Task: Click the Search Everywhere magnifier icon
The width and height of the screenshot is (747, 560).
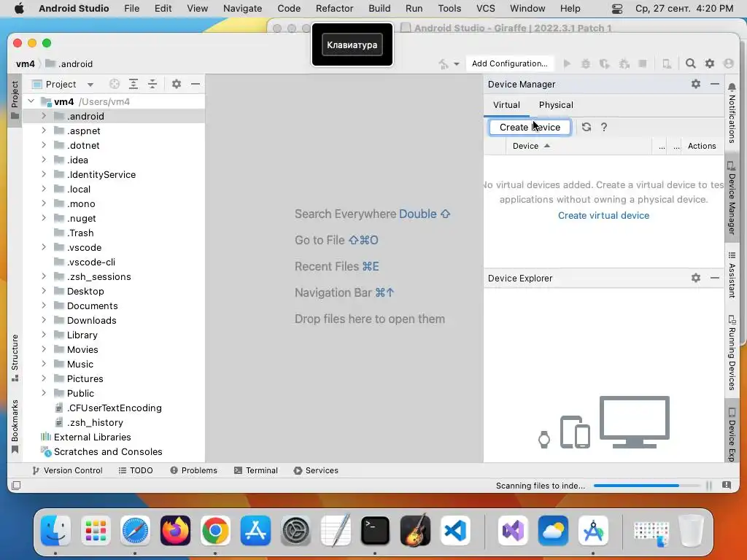Action: coord(690,64)
